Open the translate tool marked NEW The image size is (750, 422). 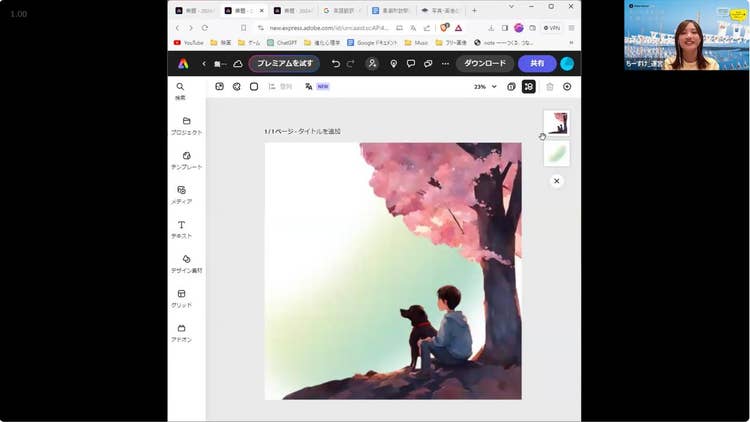click(x=317, y=87)
